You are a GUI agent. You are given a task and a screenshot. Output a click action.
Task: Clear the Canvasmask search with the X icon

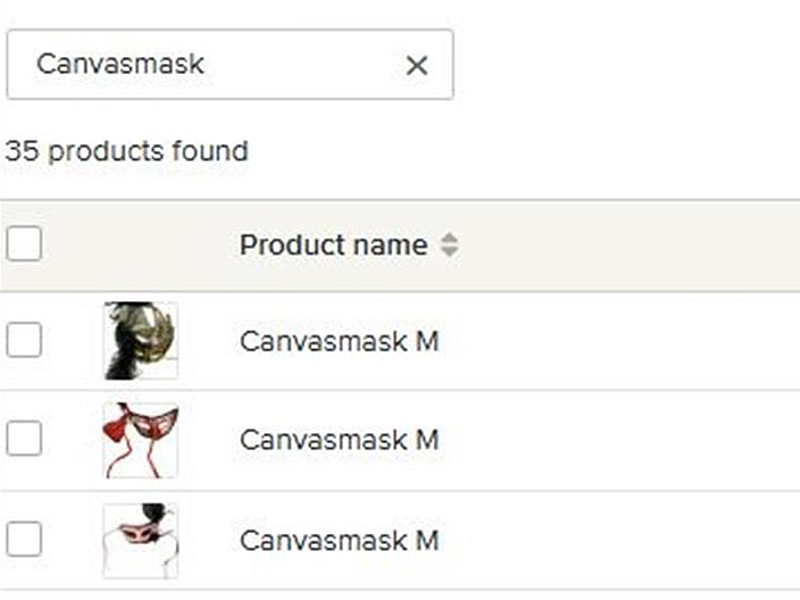pos(417,66)
